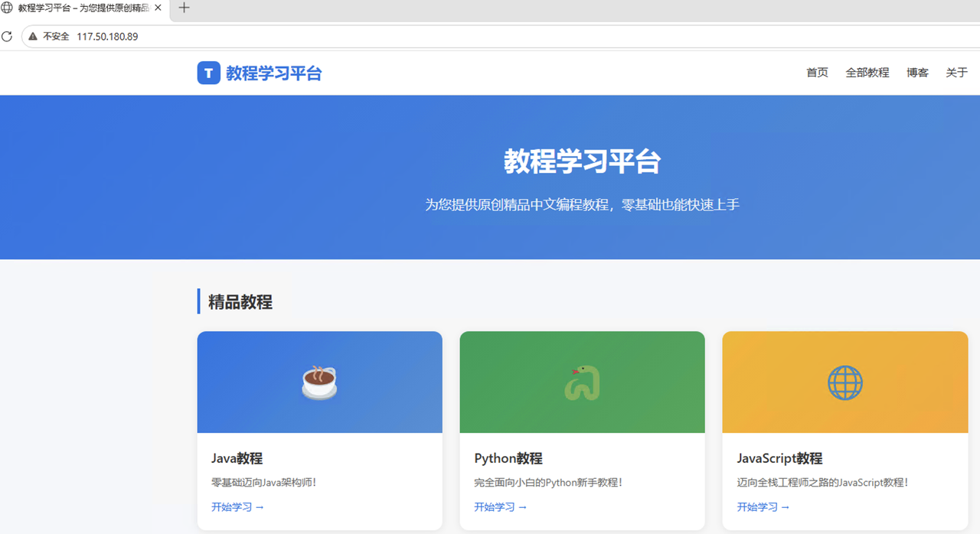Click the 精品教程 section heading

[x=240, y=301]
